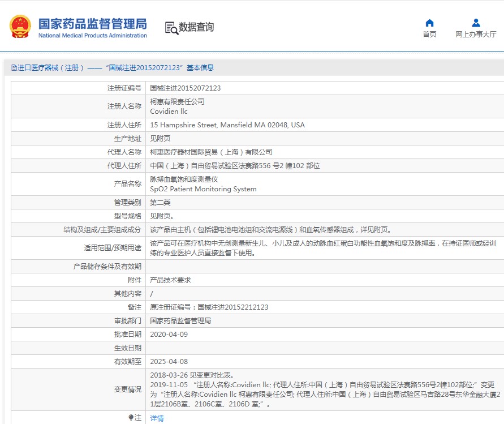Select 脉搏血氧饱和度测量仪 product name
Image resolution: width=504 pixels, height=424 pixels.
coord(184,179)
